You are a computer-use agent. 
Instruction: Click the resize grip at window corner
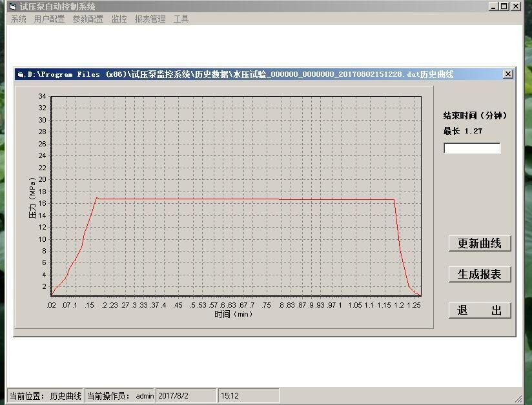518,399
